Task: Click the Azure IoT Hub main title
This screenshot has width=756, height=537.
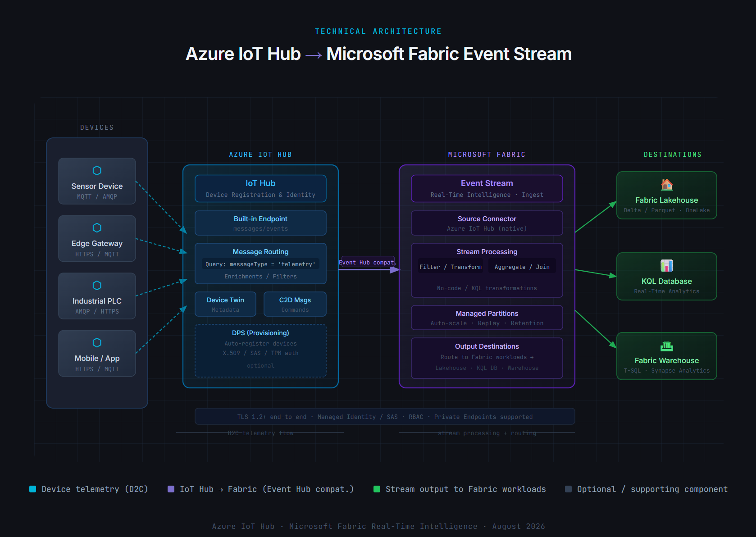Action: (378, 54)
